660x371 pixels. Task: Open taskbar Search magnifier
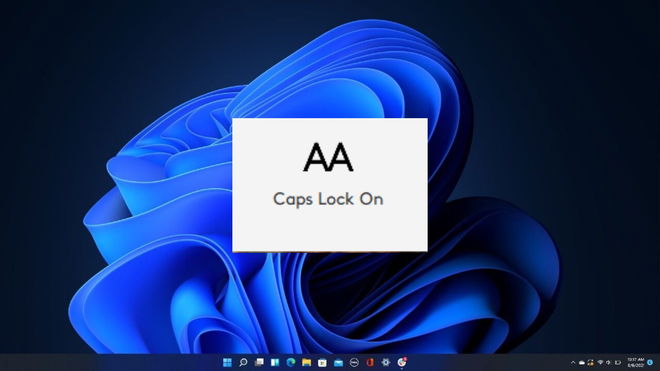coord(243,362)
